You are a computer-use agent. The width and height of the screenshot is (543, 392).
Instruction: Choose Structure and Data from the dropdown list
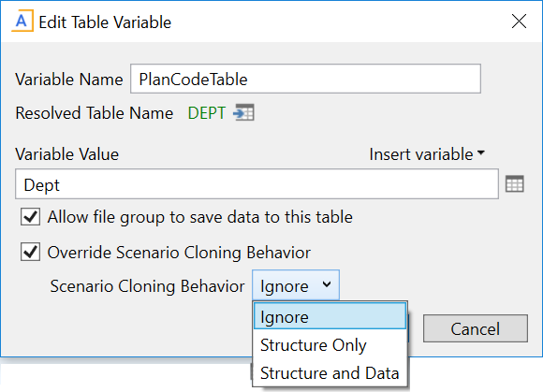tap(330, 373)
